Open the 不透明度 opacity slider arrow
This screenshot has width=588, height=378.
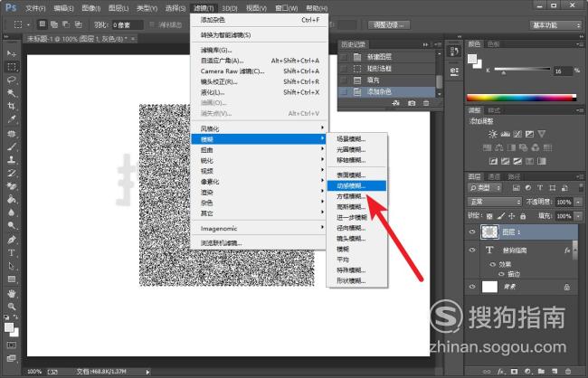(x=579, y=202)
